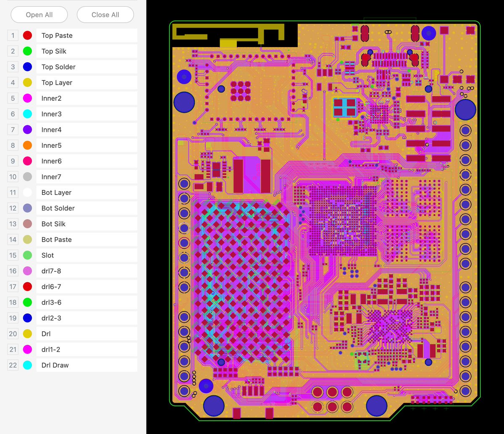Viewport: 504px width, 434px height.
Task: Select the Inner2 layer row
Action: coord(87,98)
